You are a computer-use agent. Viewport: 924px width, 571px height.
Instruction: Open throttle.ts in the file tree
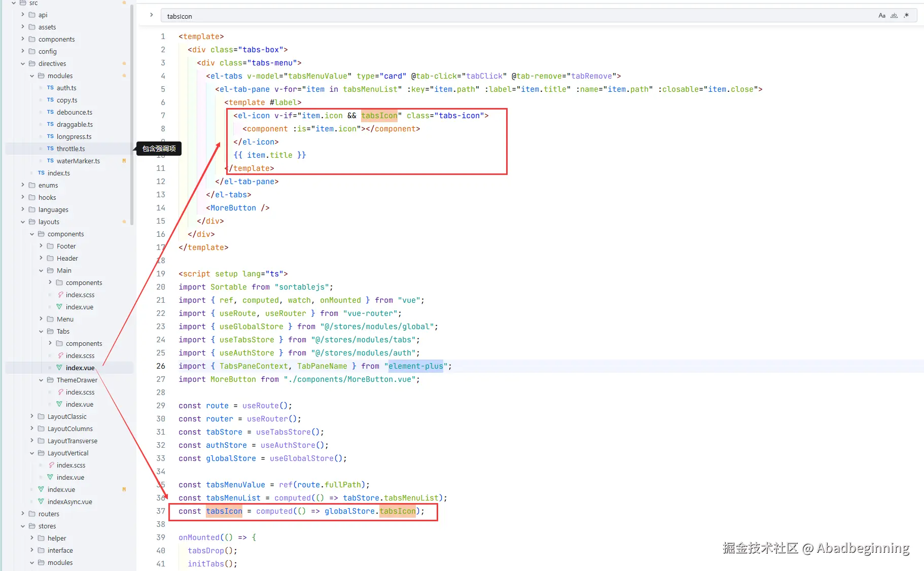tap(70, 149)
